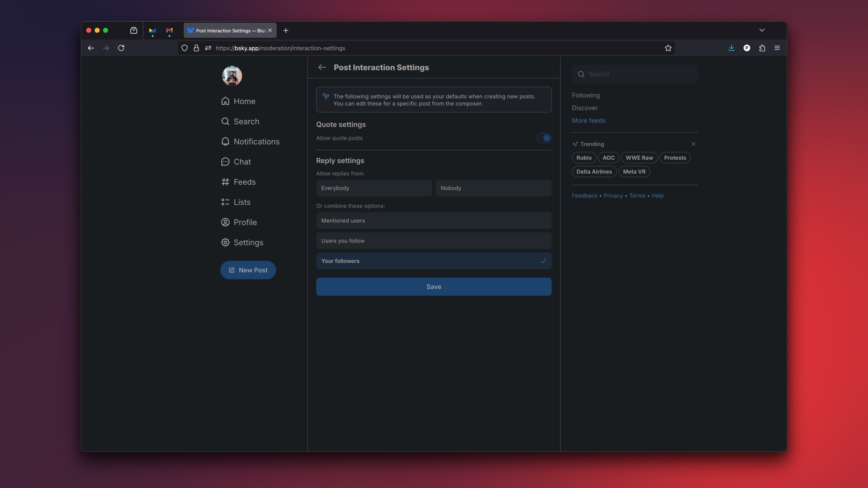The width and height of the screenshot is (868, 488).
Task: Open More feeds link
Action: tap(589, 121)
